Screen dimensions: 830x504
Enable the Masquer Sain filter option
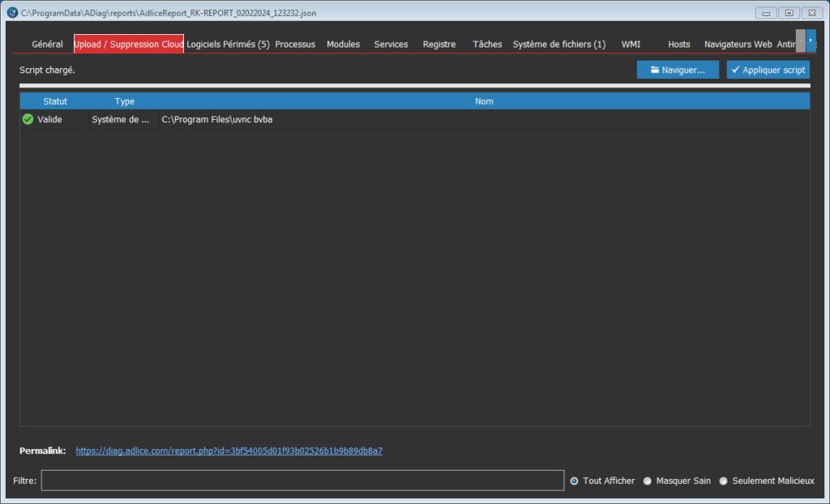(x=647, y=481)
